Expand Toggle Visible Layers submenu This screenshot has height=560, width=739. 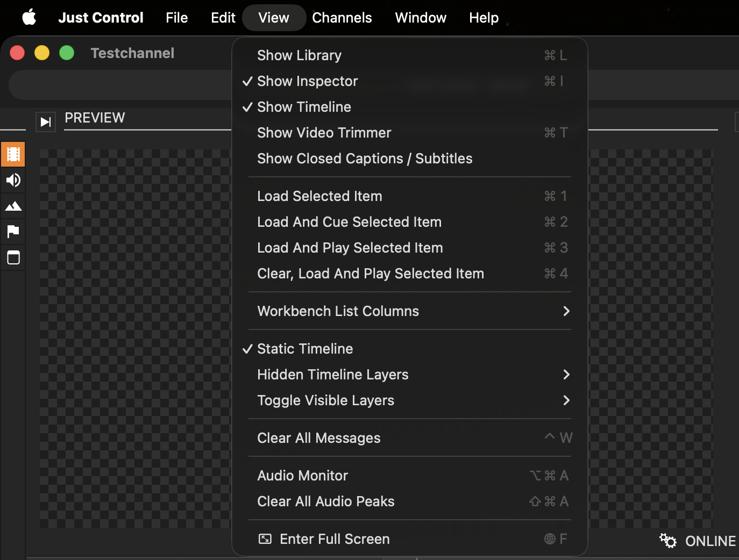tap(410, 400)
